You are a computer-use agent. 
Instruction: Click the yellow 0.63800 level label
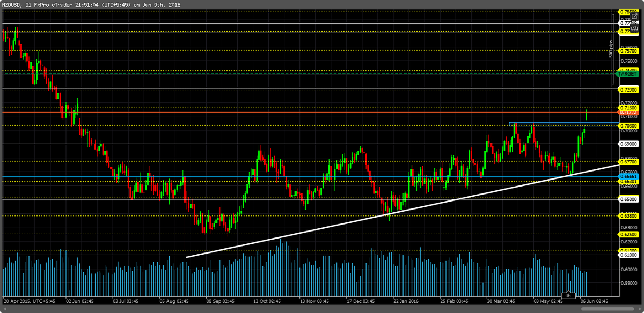coord(628,216)
